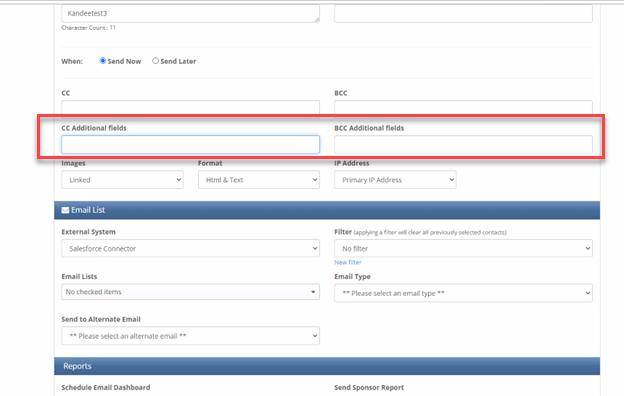Click the Kandeetest3 text area
This screenshot has height=396, width=624.
pyautogui.click(x=190, y=14)
